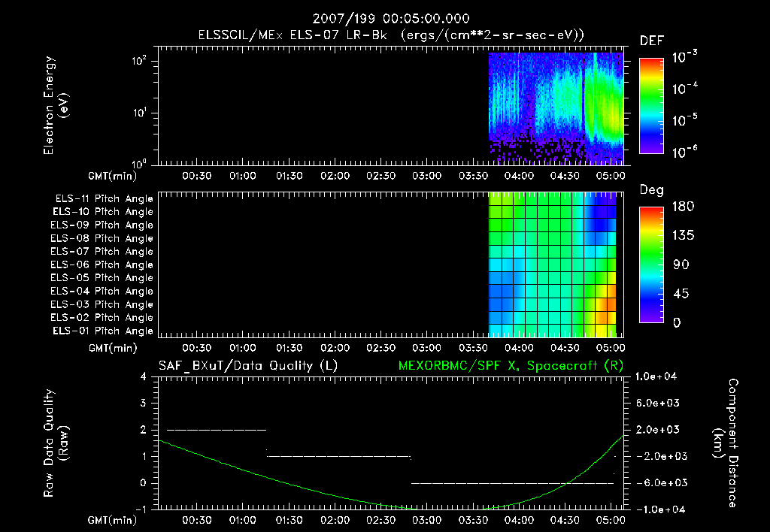Click the electron energy spectrogram data region
Viewport: 770px width, 532px height.
click(556, 108)
